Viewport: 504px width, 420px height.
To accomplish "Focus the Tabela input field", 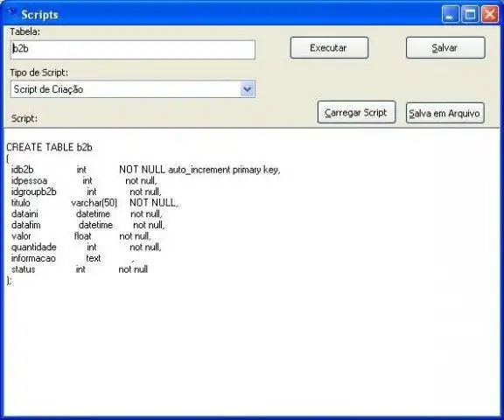I will coord(133,50).
